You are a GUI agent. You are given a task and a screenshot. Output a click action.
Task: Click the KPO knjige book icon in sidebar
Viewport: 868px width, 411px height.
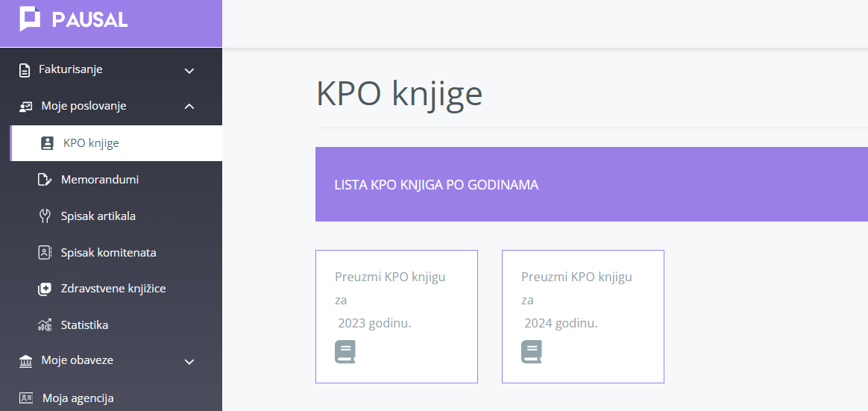point(48,143)
